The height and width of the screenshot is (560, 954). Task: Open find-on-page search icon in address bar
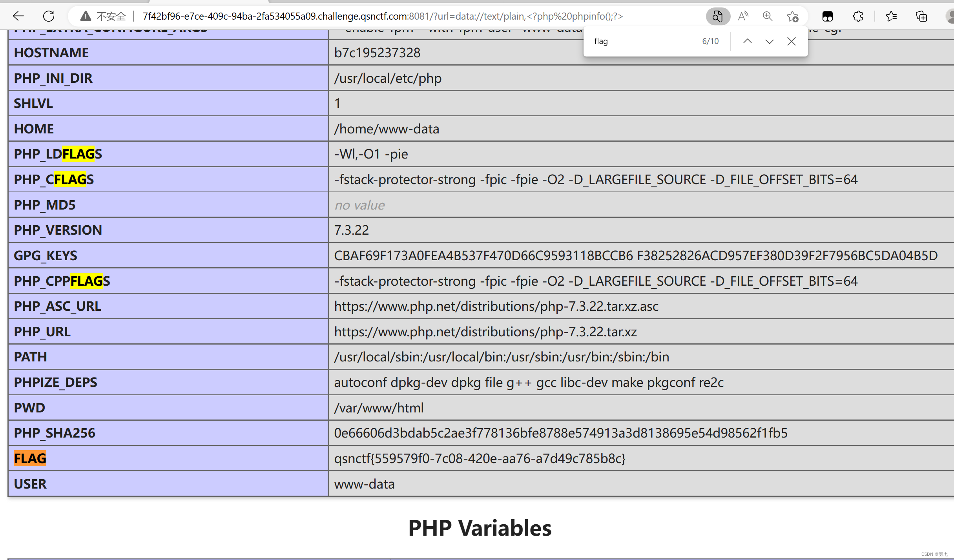click(717, 16)
